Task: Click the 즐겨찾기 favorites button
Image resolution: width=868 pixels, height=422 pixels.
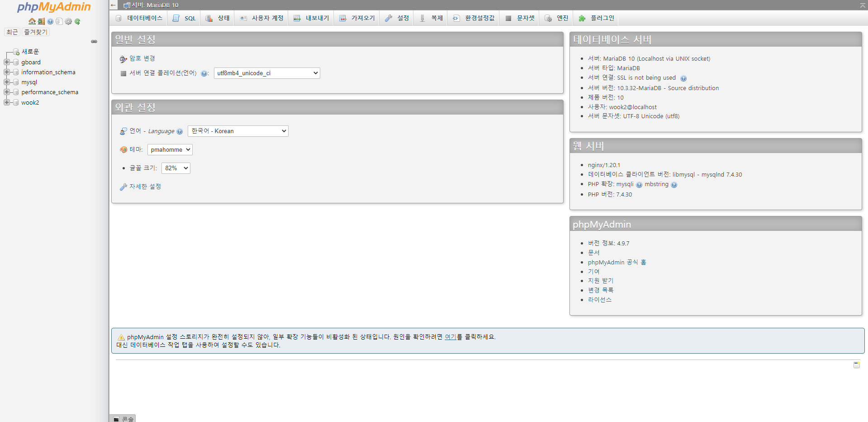Action: point(36,32)
